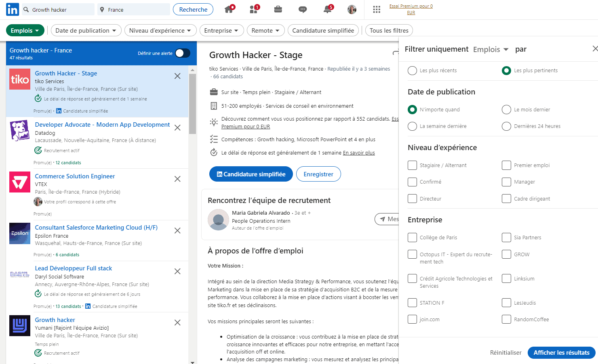Click the Datadog company logo
This screenshot has width=598, height=364.
tap(20, 130)
